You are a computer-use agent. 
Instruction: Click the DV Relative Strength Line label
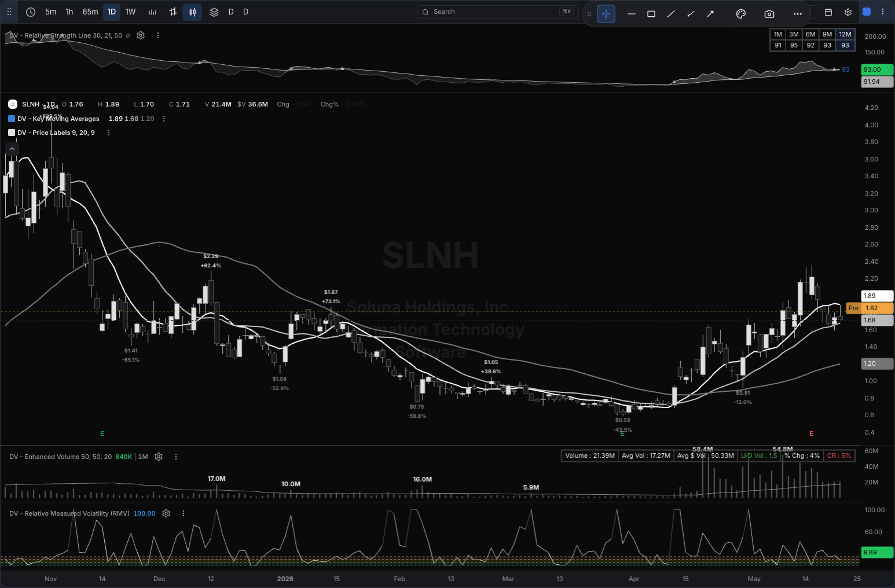[66, 35]
